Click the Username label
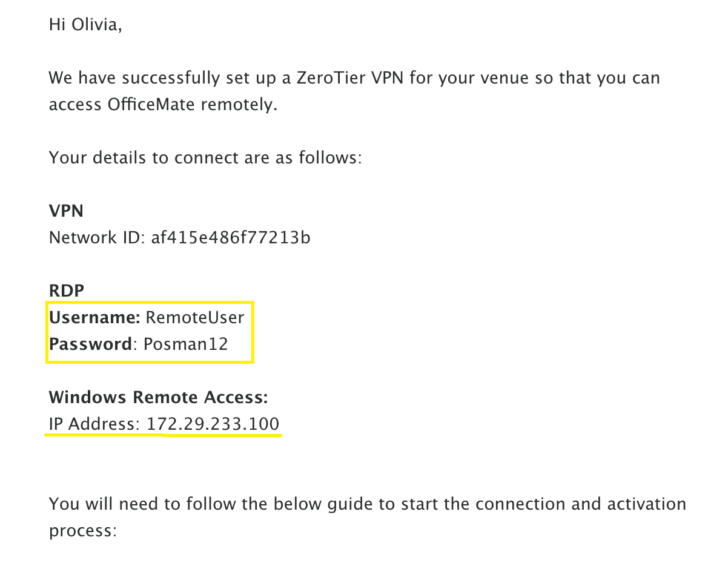728x569 pixels. pos(95,317)
